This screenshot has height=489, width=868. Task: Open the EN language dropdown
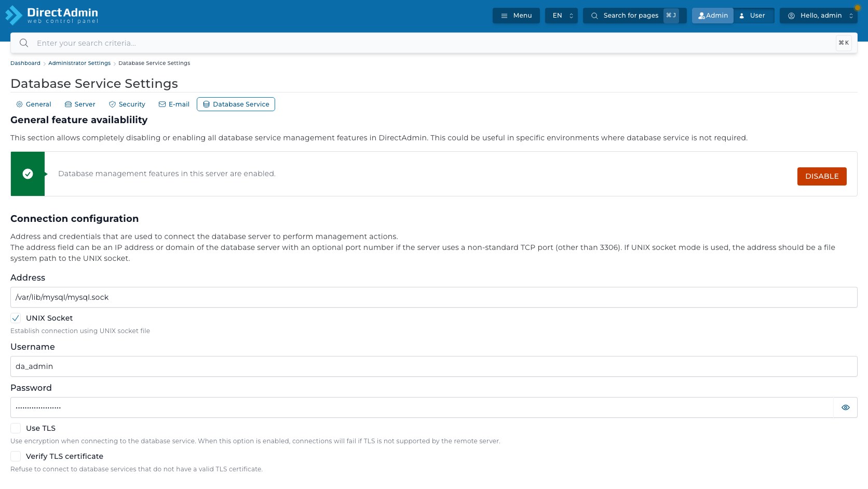coord(561,16)
